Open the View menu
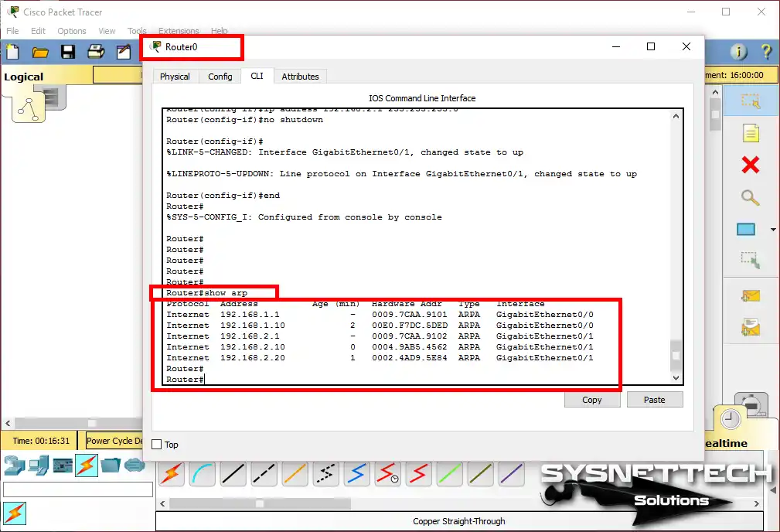Viewport: 780px width, 532px height. point(107,31)
